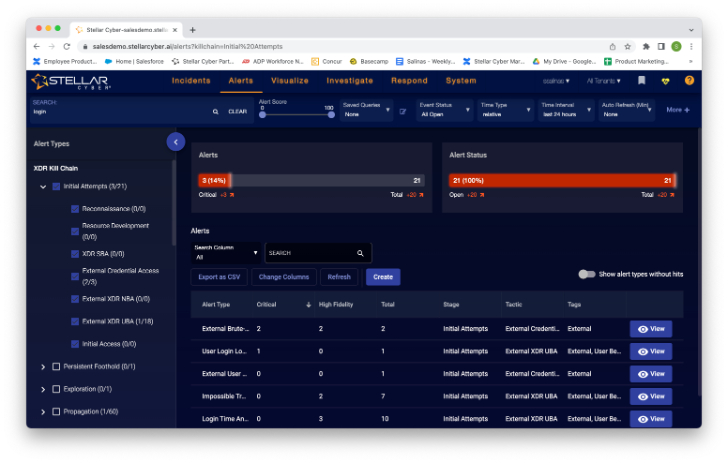Click the browser page reload icon
The width and height of the screenshot is (728, 463).
(x=66, y=46)
